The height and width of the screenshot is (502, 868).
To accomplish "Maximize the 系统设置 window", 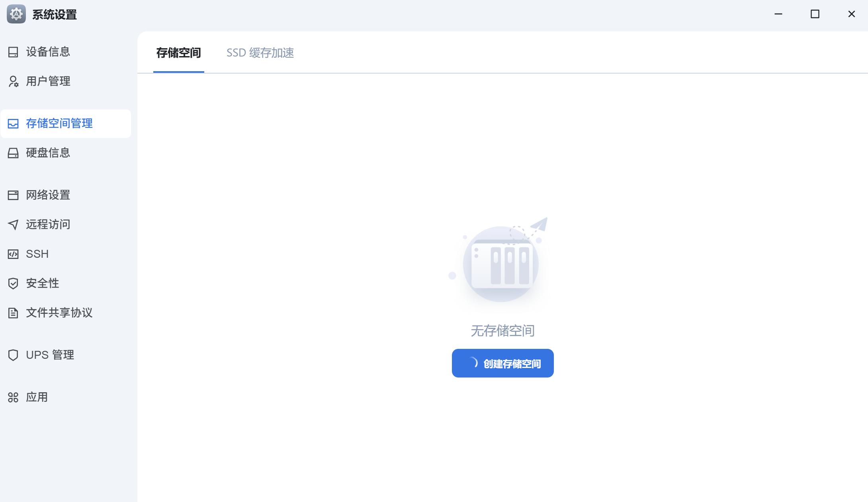I will coord(815,14).
